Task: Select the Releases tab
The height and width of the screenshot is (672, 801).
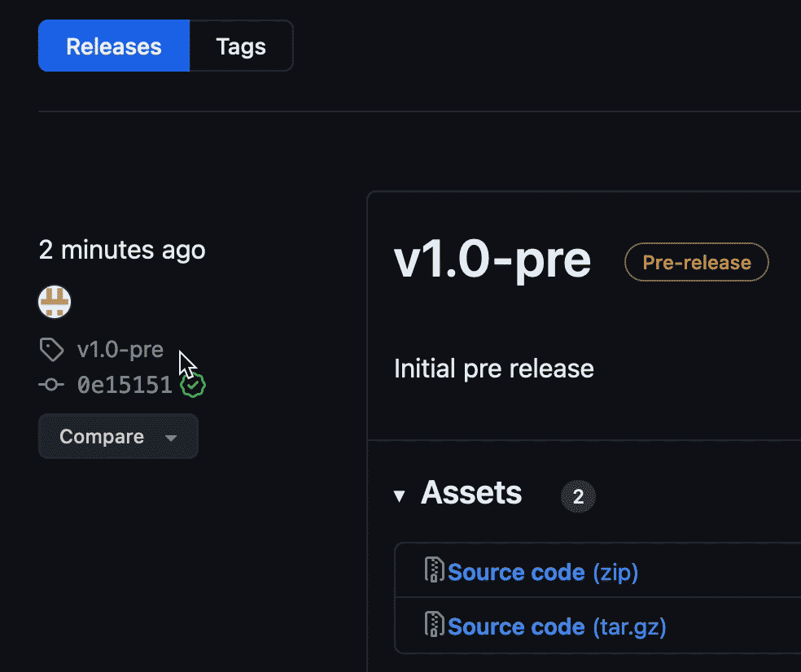Action: click(x=113, y=46)
